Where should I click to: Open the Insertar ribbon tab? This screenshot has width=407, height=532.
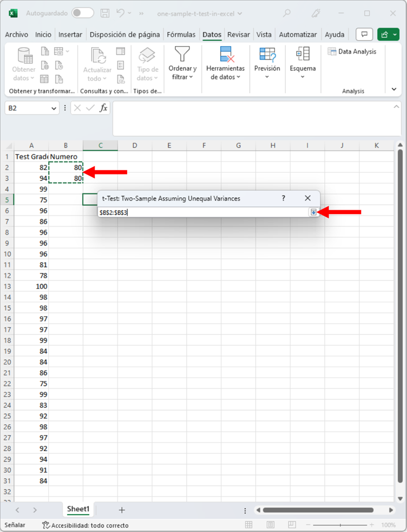coord(70,35)
